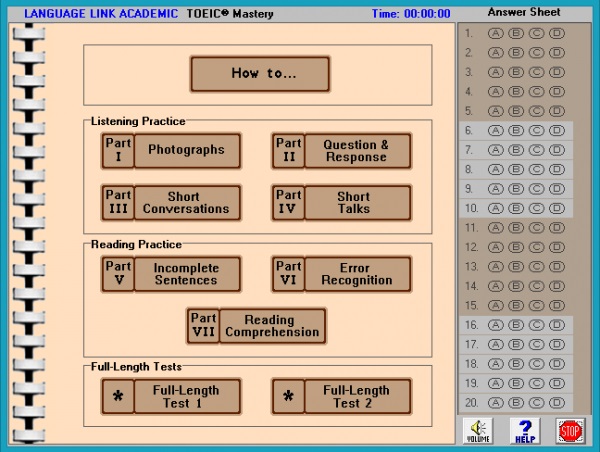Open the How to... instructions
Viewport: 600px width, 452px height.
pyautogui.click(x=259, y=74)
